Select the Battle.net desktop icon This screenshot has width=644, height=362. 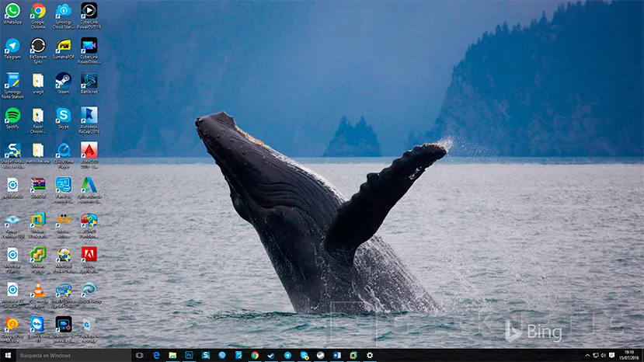click(89, 79)
